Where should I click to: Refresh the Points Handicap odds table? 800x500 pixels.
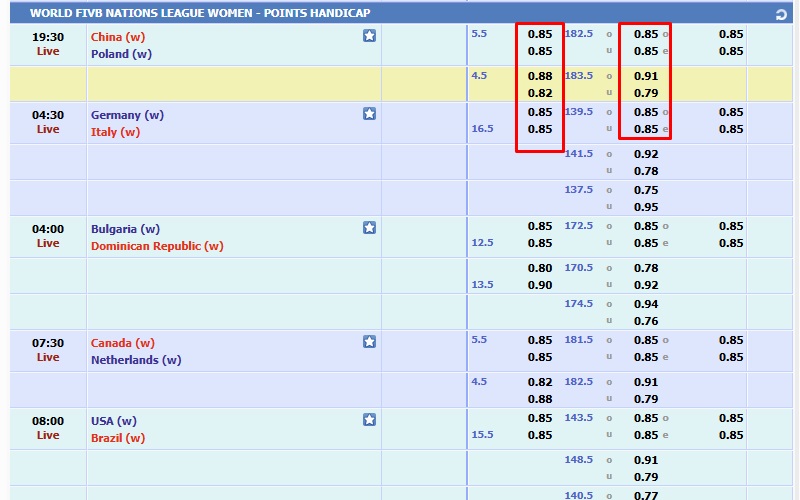(x=781, y=14)
